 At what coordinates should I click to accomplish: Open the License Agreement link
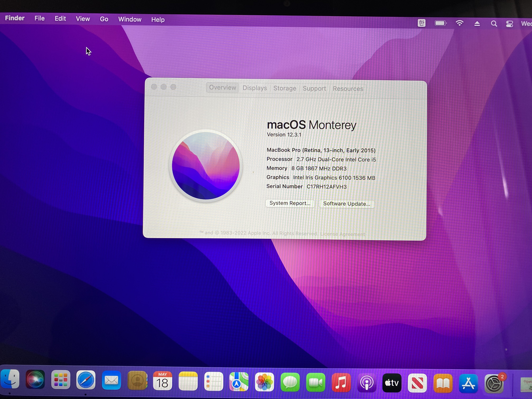[343, 234]
